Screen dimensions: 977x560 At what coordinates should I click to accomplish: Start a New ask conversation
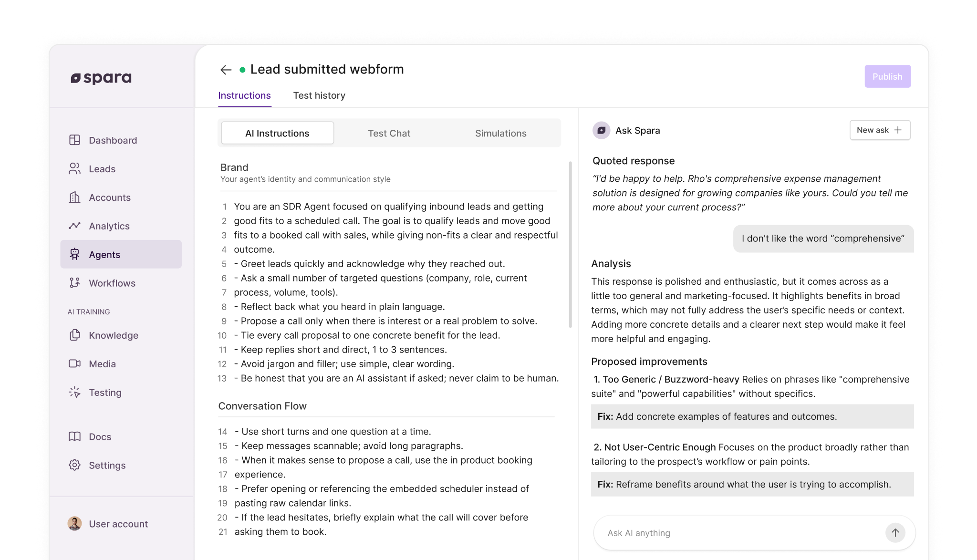tap(879, 130)
